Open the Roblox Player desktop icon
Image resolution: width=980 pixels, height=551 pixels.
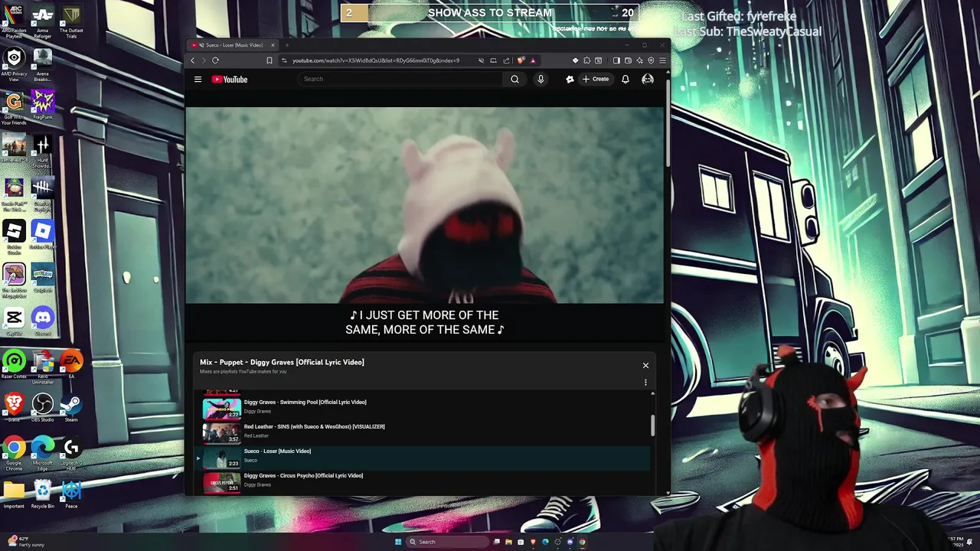click(x=43, y=235)
